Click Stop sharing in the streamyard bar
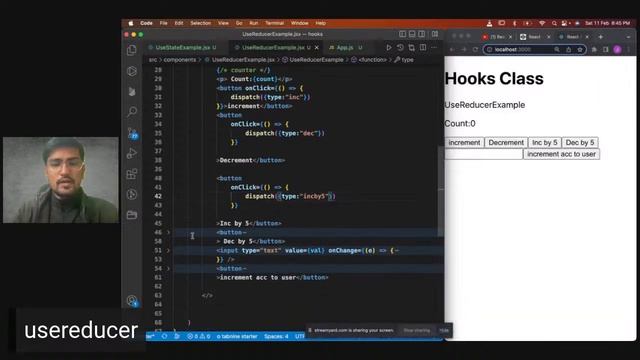Viewport: 640px width, 360px height. click(416, 330)
